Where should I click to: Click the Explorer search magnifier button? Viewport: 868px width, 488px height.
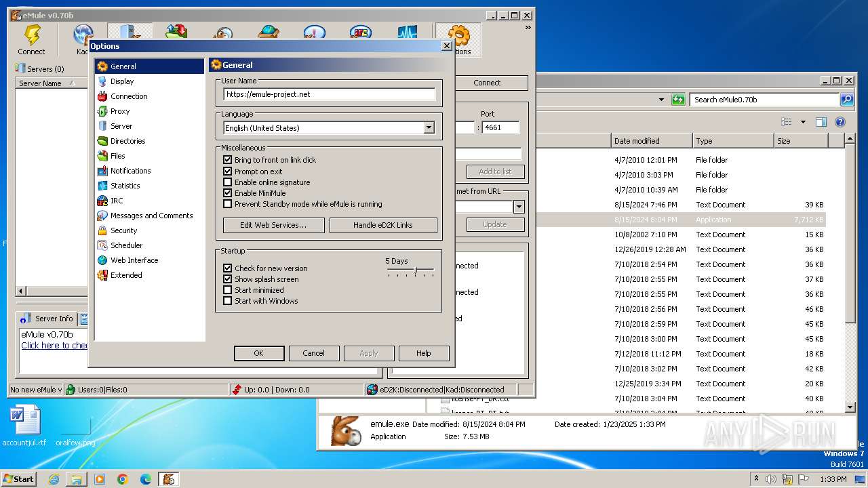click(847, 100)
